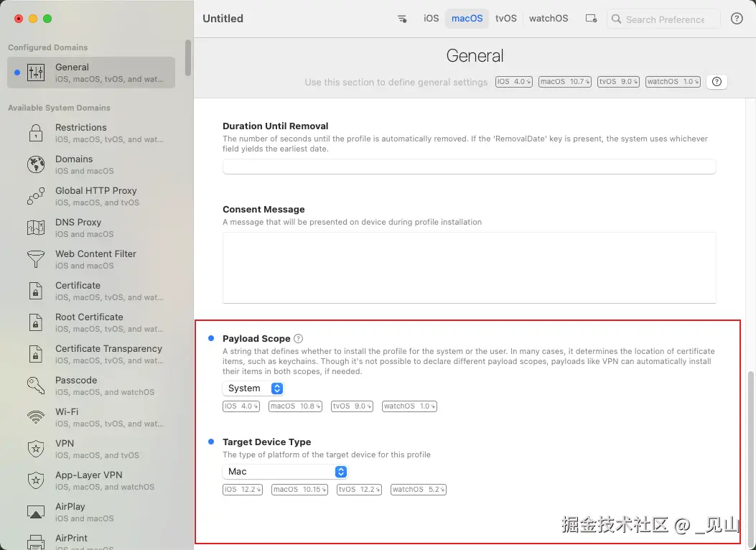Select the Wi-Fi signal icon
Image resolution: width=756 pixels, height=550 pixels.
(36, 417)
